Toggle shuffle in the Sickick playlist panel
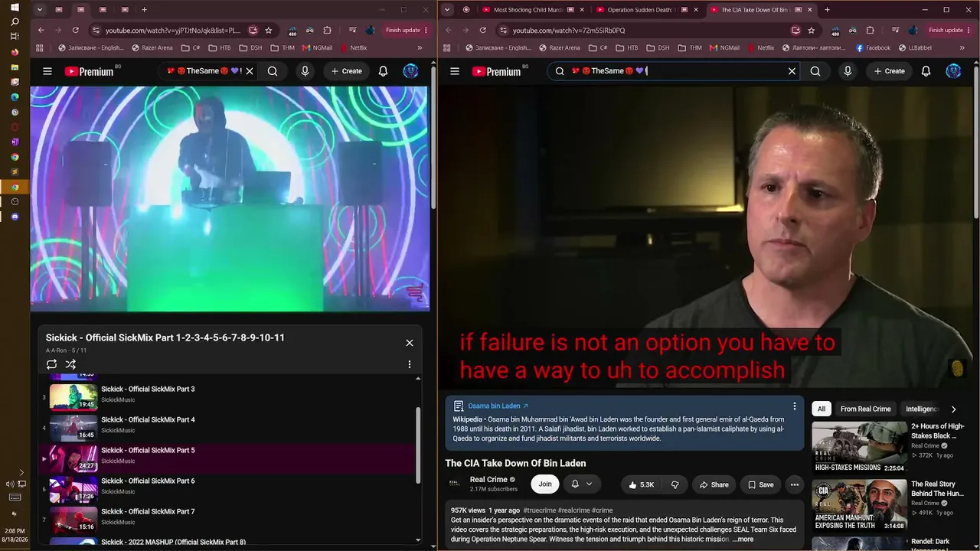The width and height of the screenshot is (980, 551). 70,364
